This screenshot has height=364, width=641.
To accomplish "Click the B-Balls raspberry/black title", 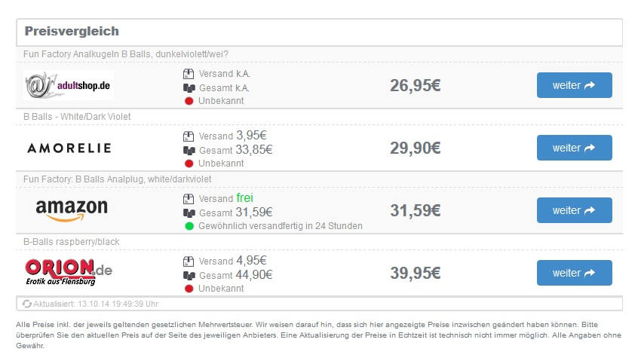I will click(x=71, y=242).
